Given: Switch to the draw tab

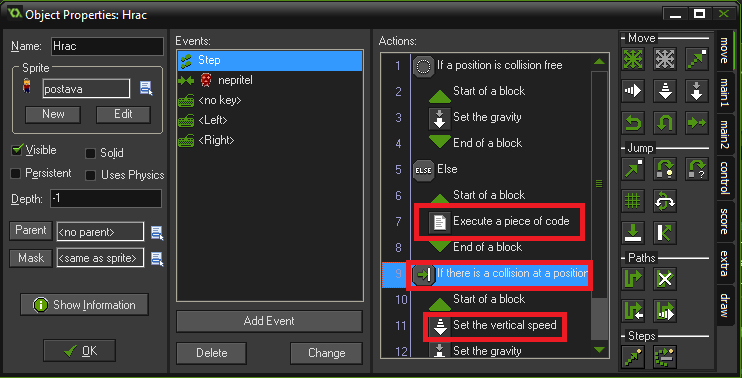Looking at the screenshot, I should (725, 305).
